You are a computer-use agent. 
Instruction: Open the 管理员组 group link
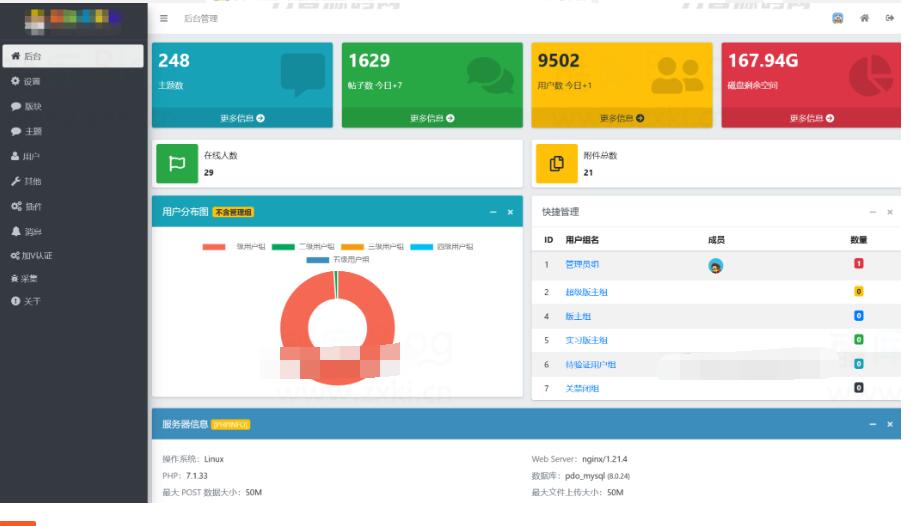582,264
